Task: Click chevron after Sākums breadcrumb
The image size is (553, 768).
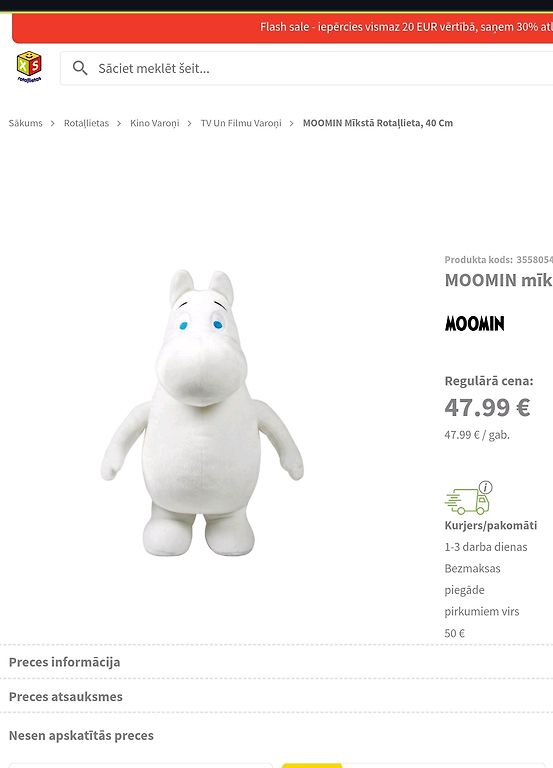Action: pyautogui.click(x=52, y=123)
